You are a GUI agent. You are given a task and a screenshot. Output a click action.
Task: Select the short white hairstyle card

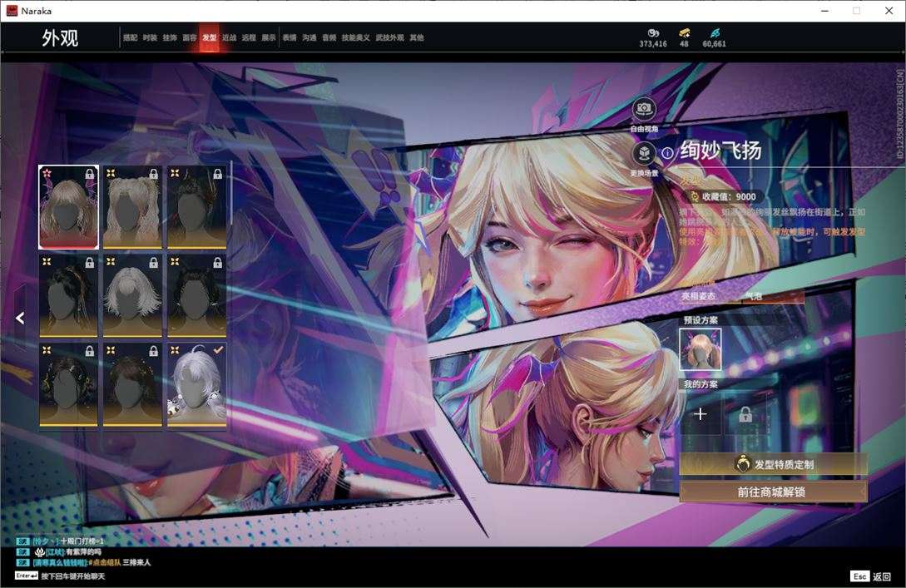tap(132, 295)
